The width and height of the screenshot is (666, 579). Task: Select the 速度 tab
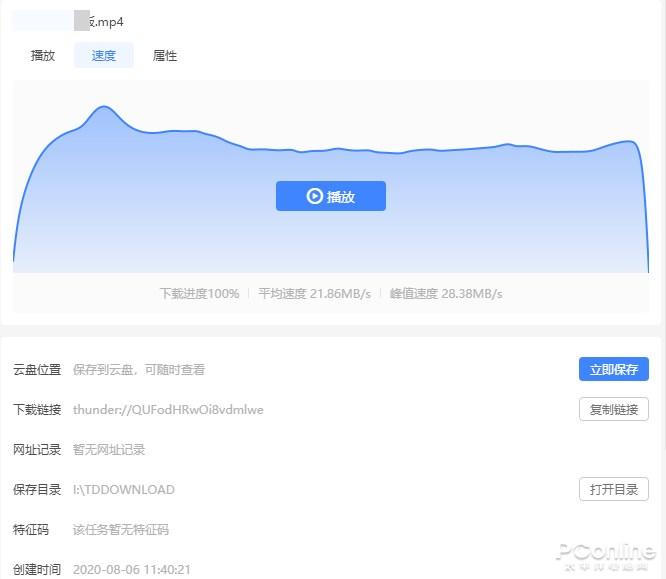[104, 55]
